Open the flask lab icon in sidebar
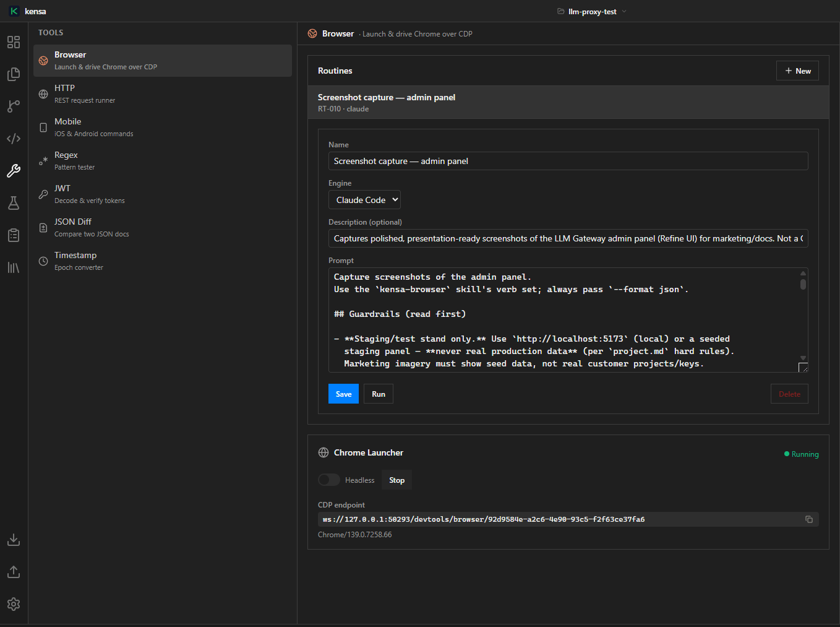Image resolution: width=840 pixels, height=627 pixels. pos(14,203)
